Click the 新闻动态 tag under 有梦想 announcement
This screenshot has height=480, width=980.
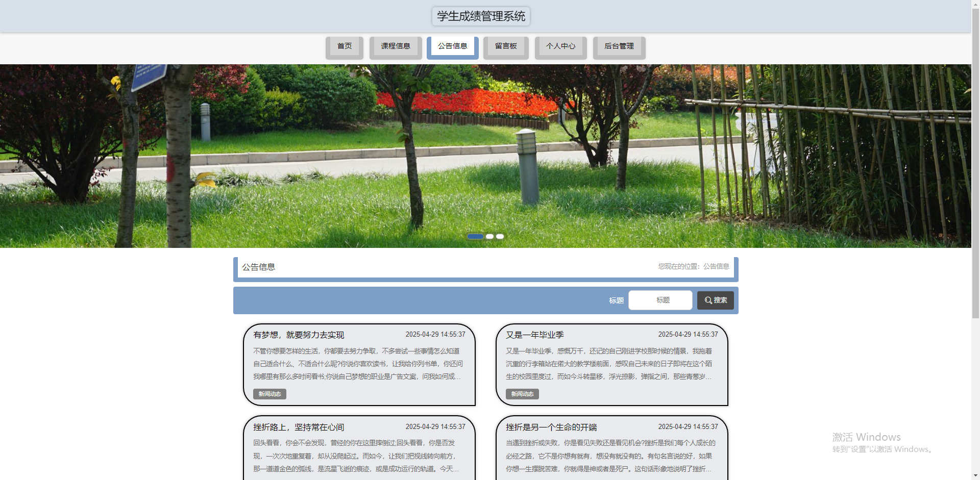(269, 393)
